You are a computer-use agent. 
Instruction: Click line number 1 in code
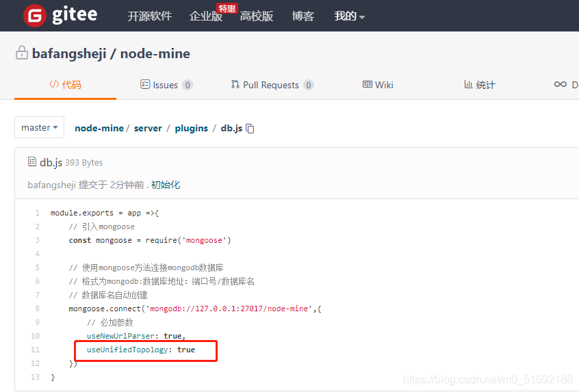[x=37, y=213]
